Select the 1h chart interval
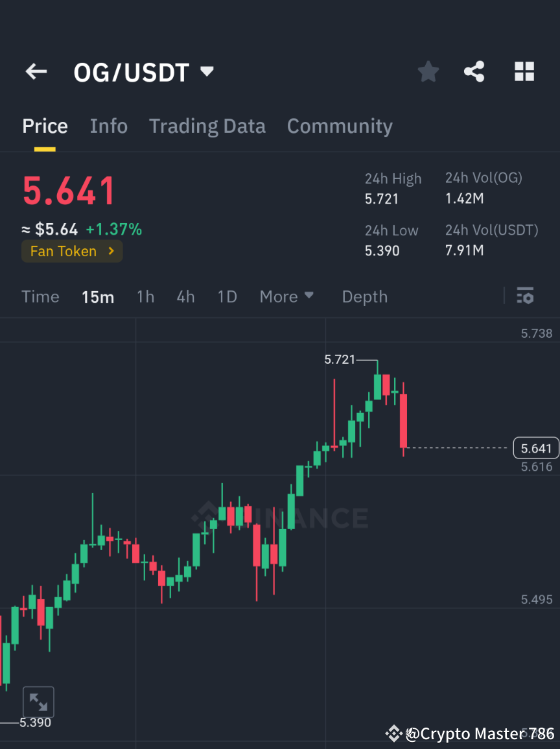The image size is (560, 749). click(145, 296)
